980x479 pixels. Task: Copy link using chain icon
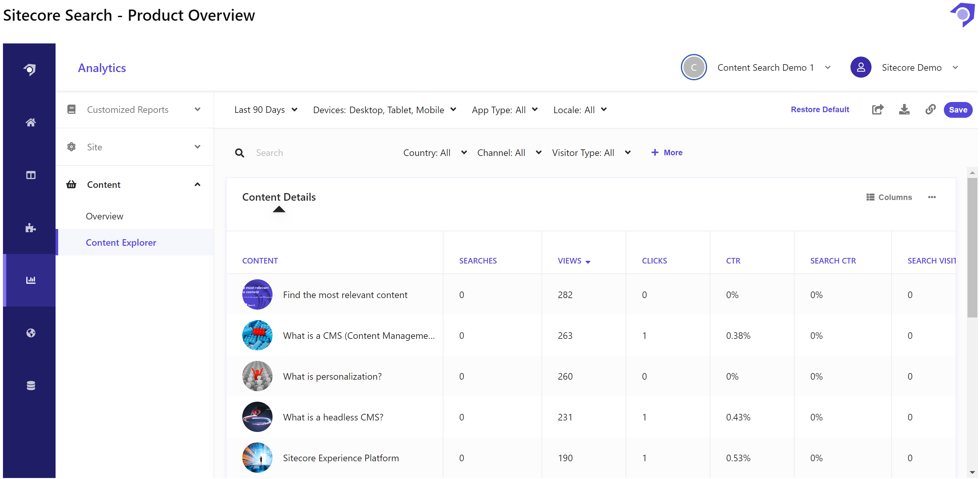tap(930, 110)
